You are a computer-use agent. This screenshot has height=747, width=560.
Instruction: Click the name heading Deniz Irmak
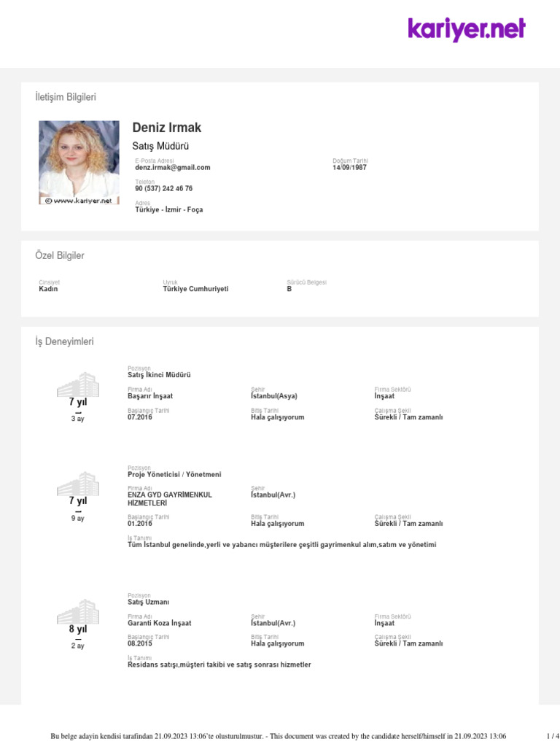[x=167, y=128]
